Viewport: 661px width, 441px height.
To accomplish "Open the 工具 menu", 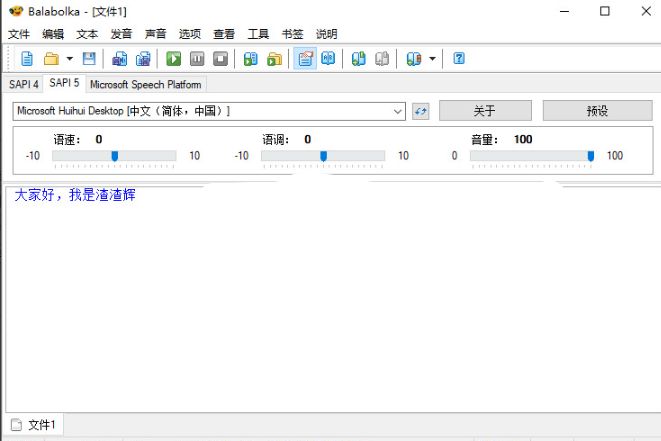I will (x=258, y=34).
